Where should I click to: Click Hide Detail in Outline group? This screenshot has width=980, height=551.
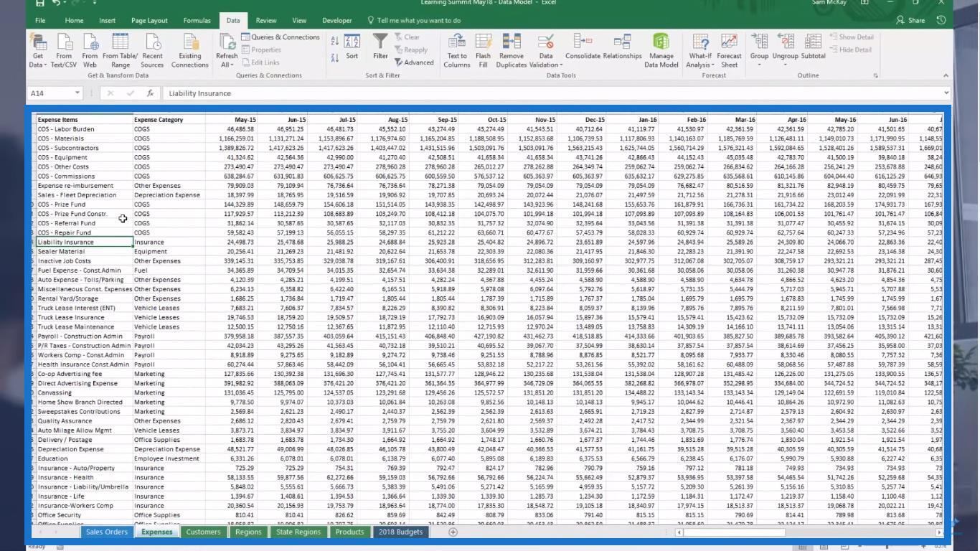tap(850, 50)
